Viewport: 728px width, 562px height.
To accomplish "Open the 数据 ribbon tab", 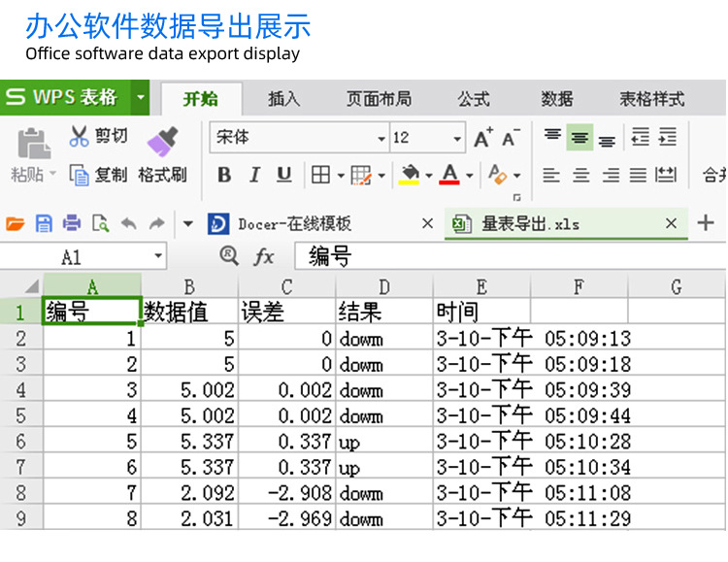I will coord(557,99).
